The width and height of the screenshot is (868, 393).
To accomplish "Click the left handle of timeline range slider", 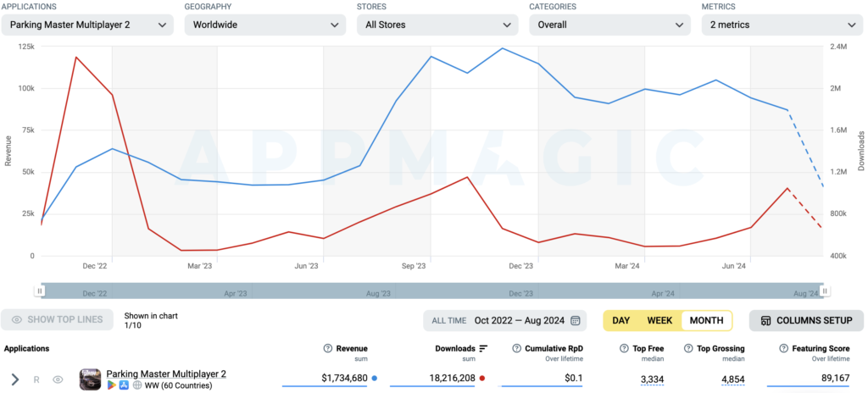I will pyautogui.click(x=39, y=291).
